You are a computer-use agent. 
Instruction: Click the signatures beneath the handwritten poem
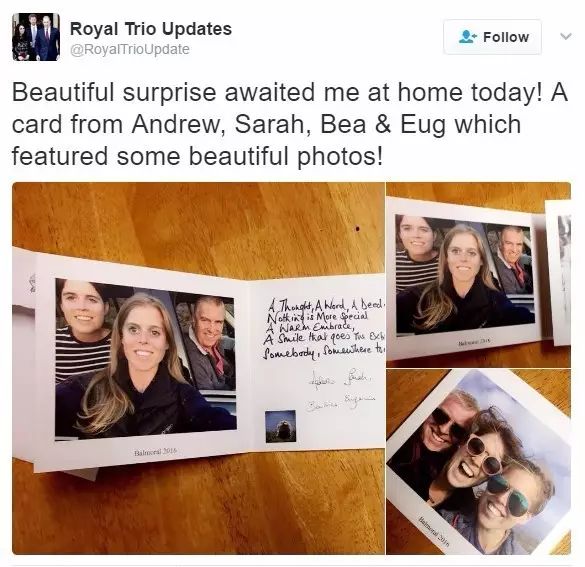point(340,390)
